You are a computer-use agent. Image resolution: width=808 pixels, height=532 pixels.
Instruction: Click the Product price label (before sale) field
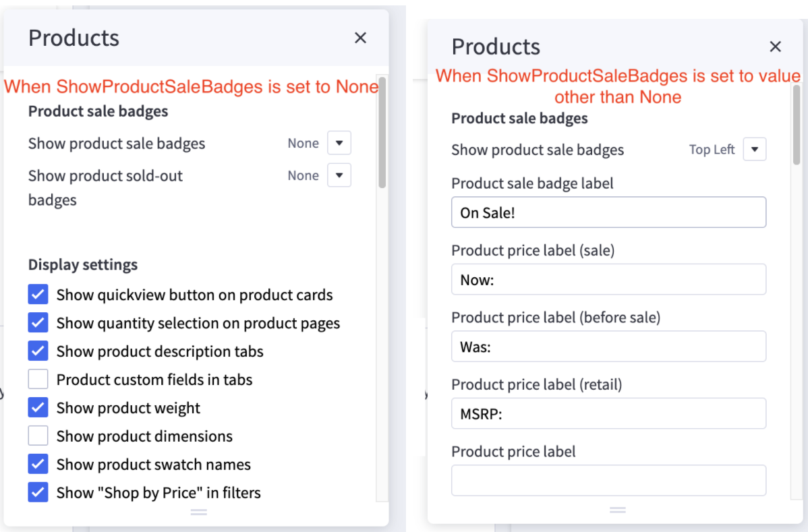(x=608, y=346)
